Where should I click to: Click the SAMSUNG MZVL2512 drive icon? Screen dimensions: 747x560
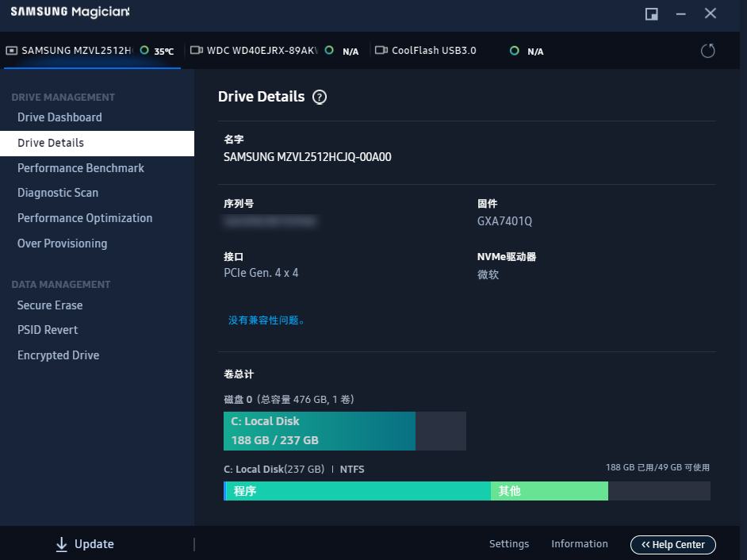click(x=12, y=51)
